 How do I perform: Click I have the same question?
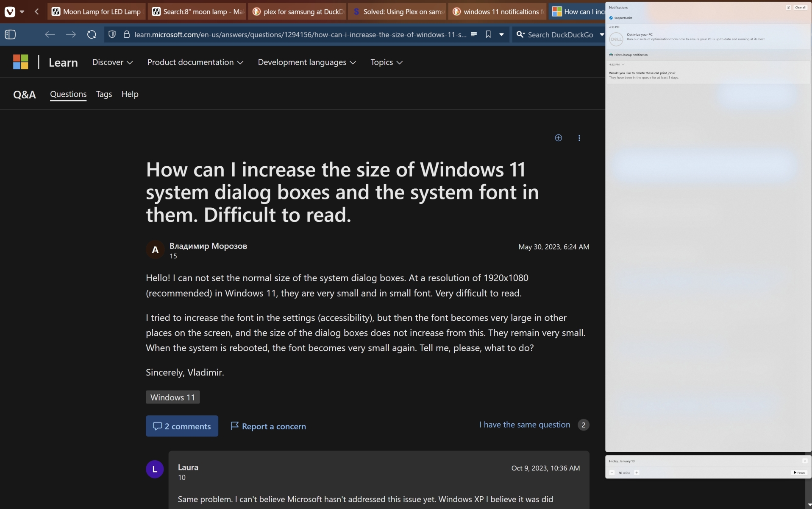[x=525, y=425]
